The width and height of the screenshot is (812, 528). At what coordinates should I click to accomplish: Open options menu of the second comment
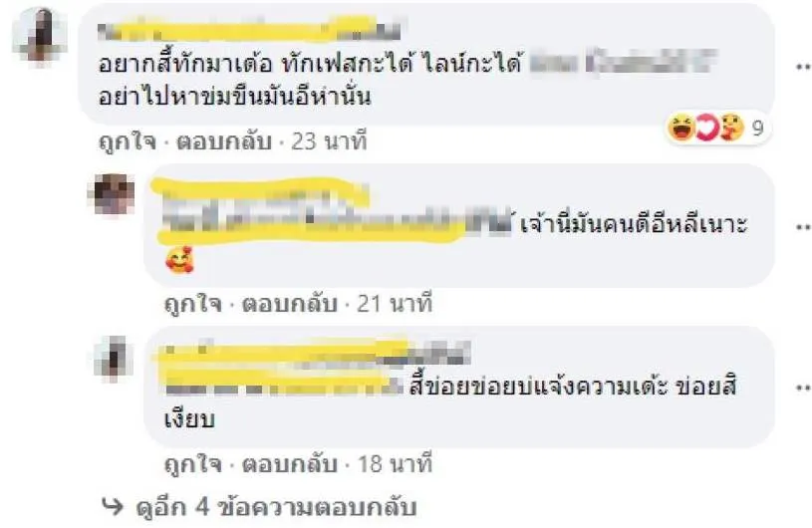pyautogui.click(x=803, y=226)
